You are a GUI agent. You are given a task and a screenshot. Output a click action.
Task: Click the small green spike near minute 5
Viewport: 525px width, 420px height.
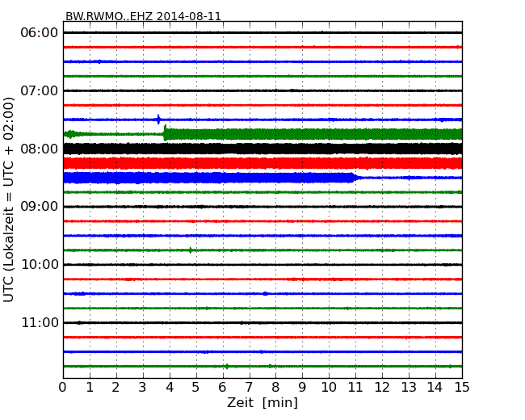(191, 250)
